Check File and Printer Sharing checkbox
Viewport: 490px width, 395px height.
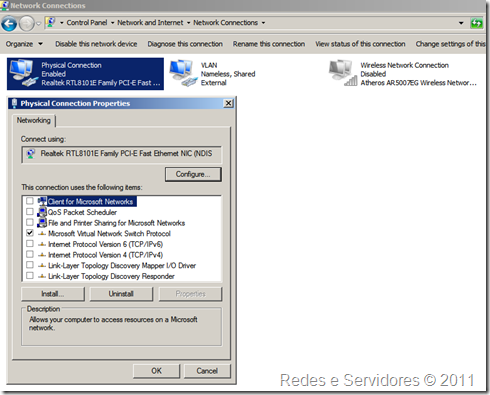pos(30,222)
